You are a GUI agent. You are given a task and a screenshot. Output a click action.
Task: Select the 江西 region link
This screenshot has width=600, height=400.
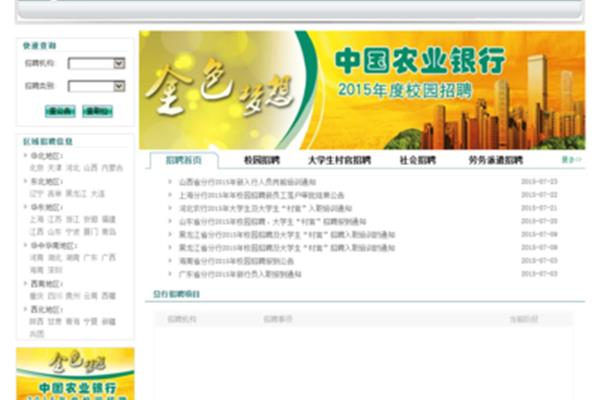pos(37,232)
